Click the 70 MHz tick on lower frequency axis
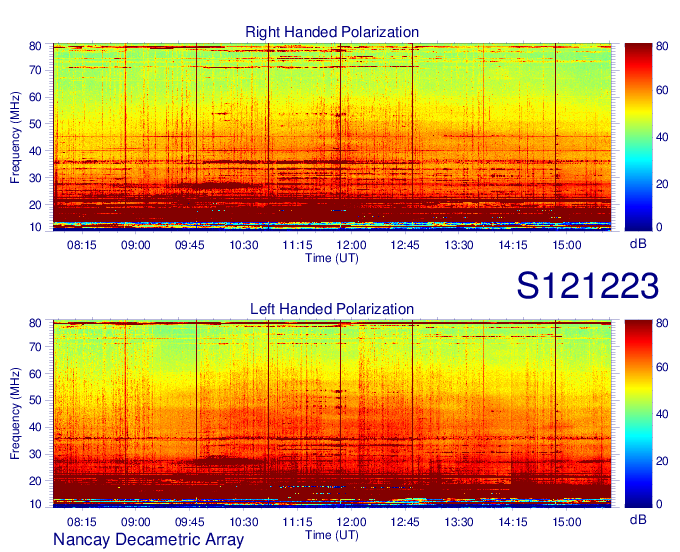The image size is (680, 552). 35,347
